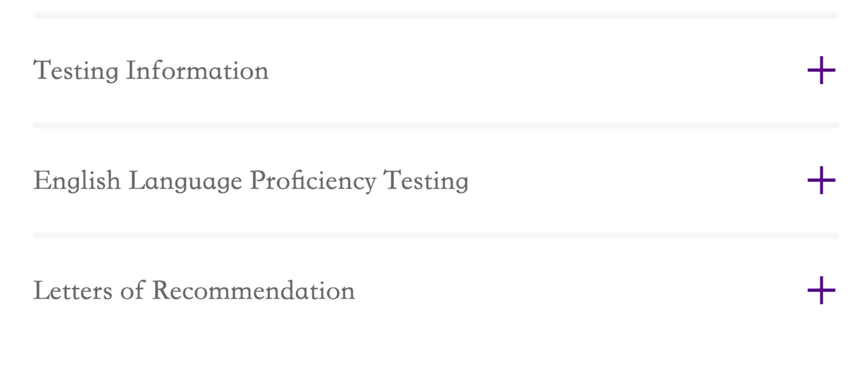Expand the English Language Proficiency Testing section
Screen dimensions: 868x387
point(821,181)
